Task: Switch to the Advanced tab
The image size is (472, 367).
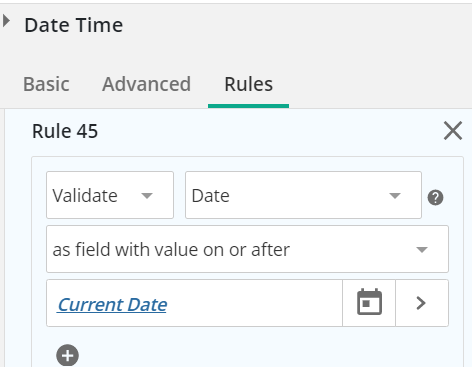Action: (x=146, y=84)
